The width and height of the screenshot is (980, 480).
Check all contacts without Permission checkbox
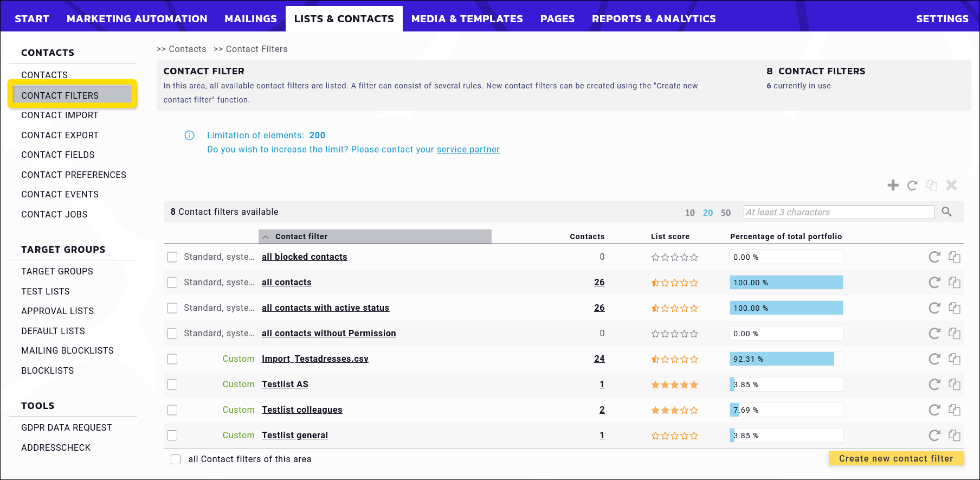point(172,334)
